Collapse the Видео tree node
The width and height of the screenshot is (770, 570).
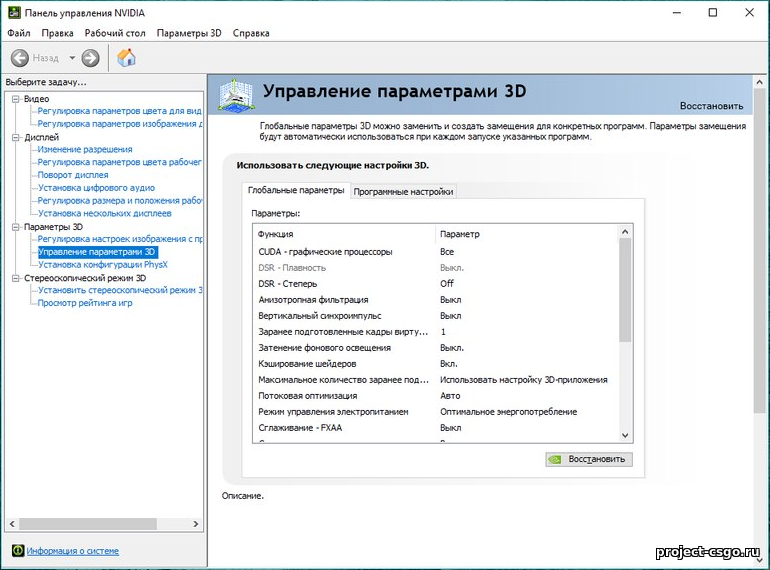[16, 99]
